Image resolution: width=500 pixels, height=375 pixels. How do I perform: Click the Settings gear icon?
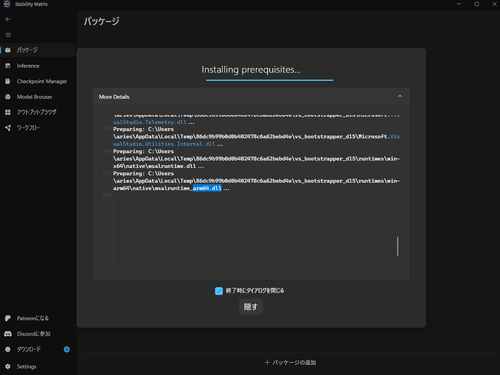tap(8, 366)
